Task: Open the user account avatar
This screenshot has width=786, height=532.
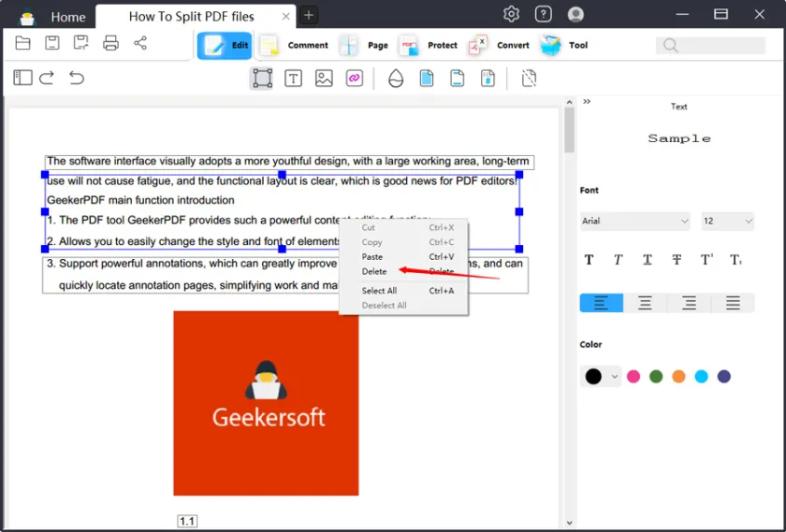Action: point(575,14)
